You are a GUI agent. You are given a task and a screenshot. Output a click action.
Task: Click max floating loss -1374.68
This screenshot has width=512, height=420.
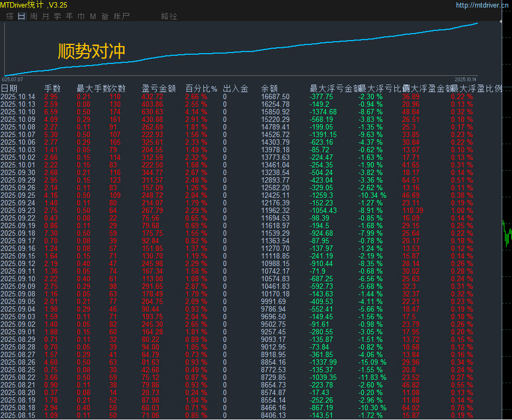323,112
